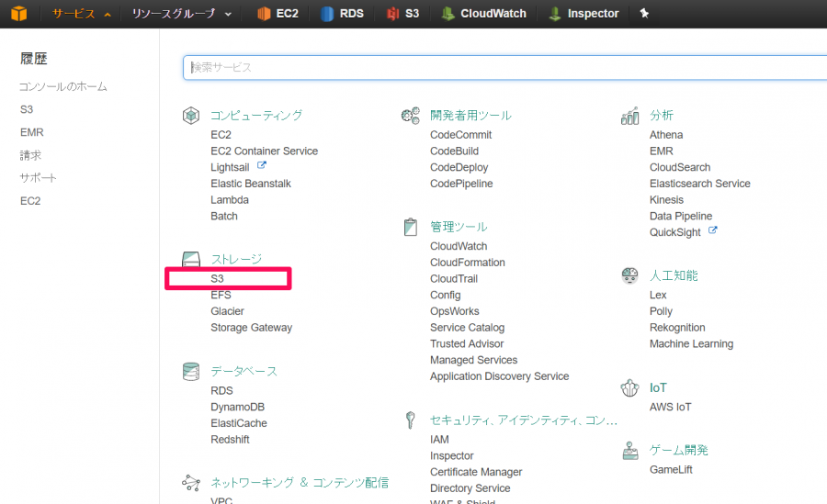The width and height of the screenshot is (827, 504).
Task: Open the Trusted Advisor service
Action: tap(466, 343)
